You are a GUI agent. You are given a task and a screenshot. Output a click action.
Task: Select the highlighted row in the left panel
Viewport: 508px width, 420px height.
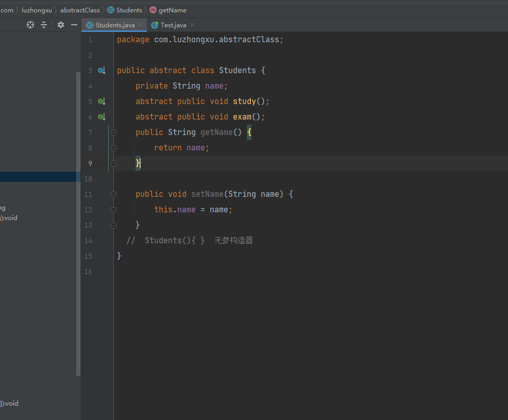pyautogui.click(x=40, y=177)
